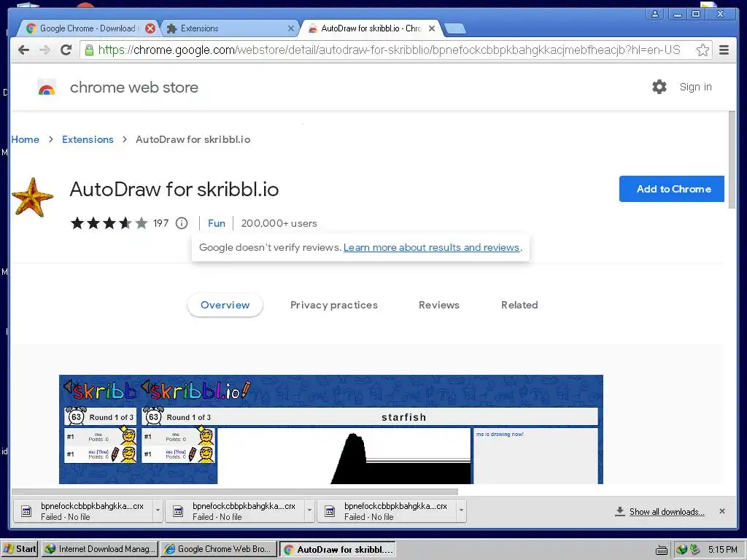This screenshot has width=747, height=560.
Task: Dismiss the downloads bar with the X
Action: [722, 511]
